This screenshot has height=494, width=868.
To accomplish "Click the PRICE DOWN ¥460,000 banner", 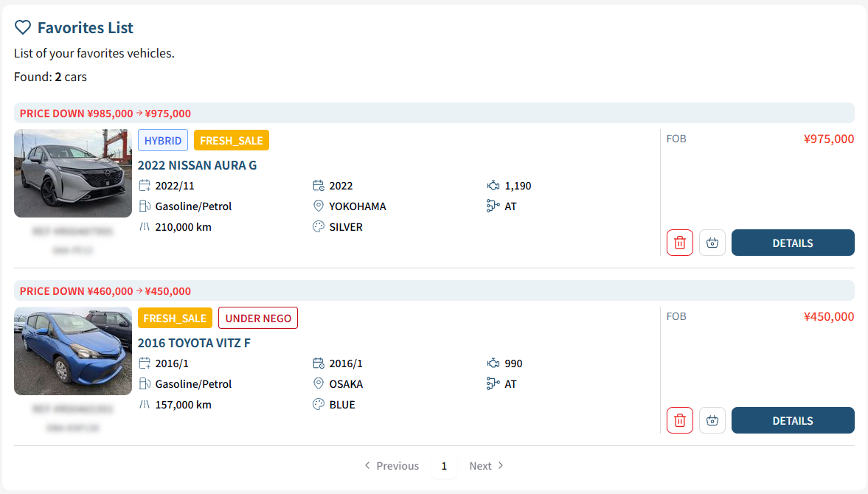I will (x=434, y=291).
